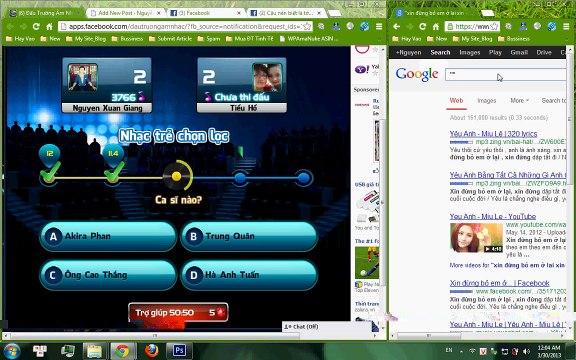Click Nguyen Xuan Giang player avatar

(x=83, y=77)
